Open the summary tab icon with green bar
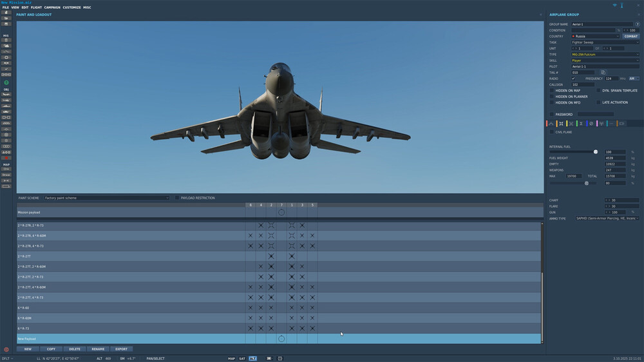Screen dimensions: 644x362 point(581,124)
